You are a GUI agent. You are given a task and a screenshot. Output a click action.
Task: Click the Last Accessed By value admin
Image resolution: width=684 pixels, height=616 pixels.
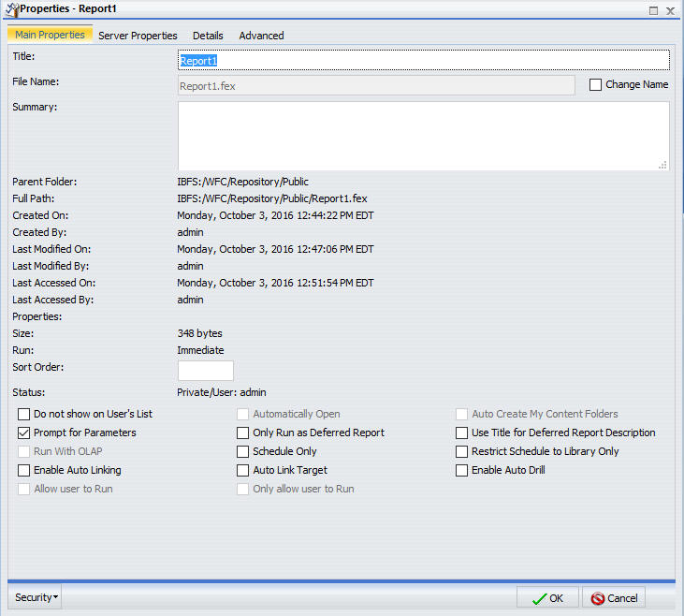(x=190, y=300)
